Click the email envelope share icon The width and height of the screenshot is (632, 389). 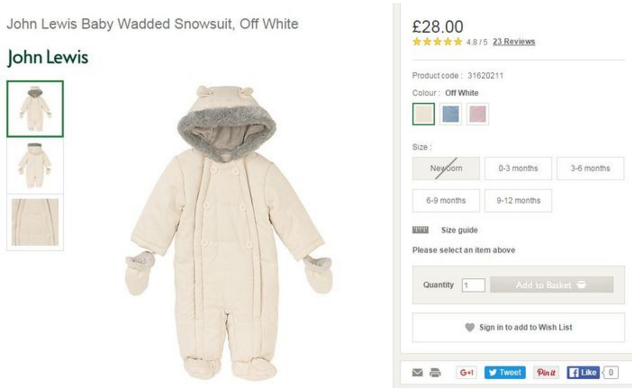tap(418, 372)
